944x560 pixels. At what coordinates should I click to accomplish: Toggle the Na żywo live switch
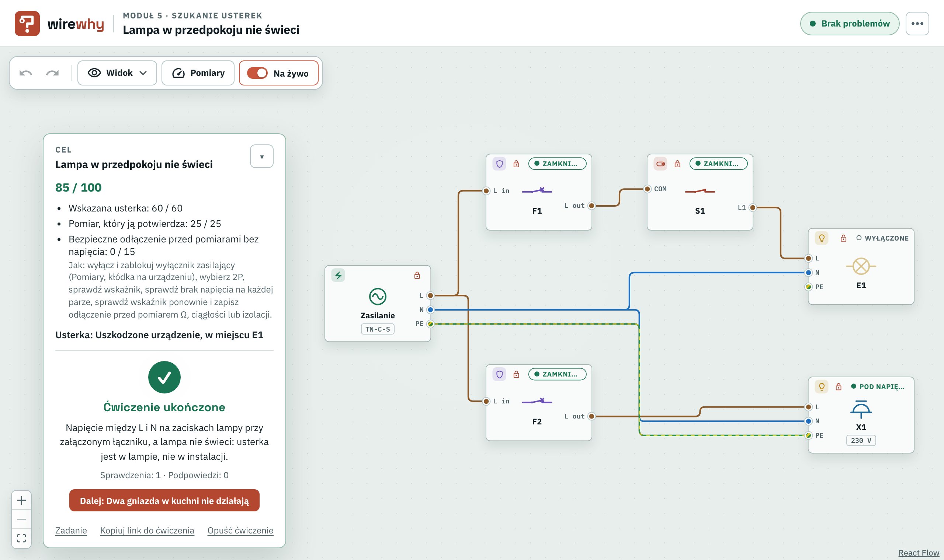pyautogui.click(x=257, y=73)
